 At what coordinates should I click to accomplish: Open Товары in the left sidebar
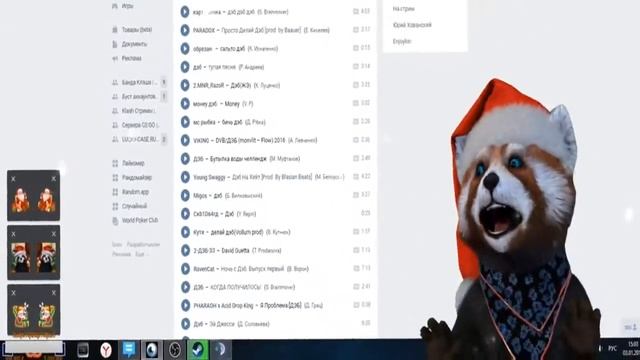[x=137, y=30]
